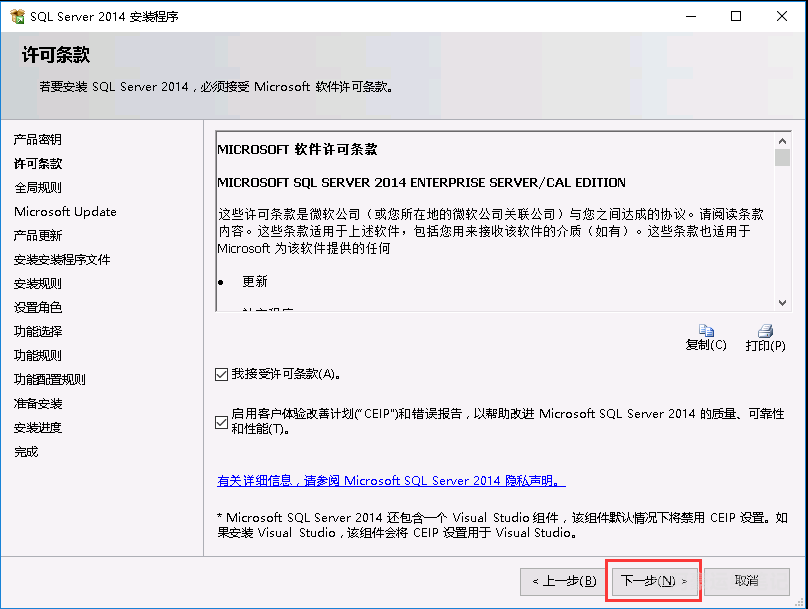The height and width of the screenshot is (609, 808).
Task: Click the SQL Server installer title bar icon
Action: tap(17, 16)
